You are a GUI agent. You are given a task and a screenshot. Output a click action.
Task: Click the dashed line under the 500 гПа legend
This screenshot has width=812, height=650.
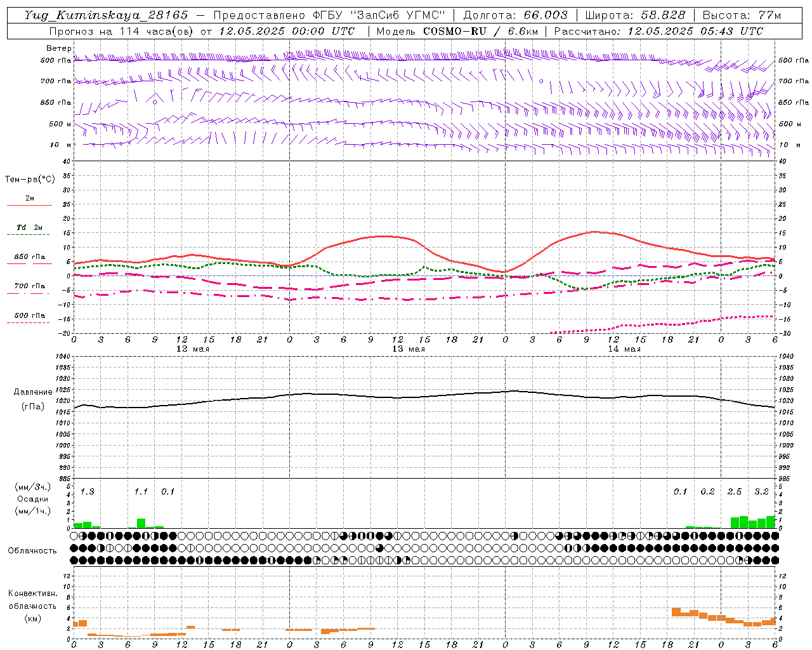28,322
